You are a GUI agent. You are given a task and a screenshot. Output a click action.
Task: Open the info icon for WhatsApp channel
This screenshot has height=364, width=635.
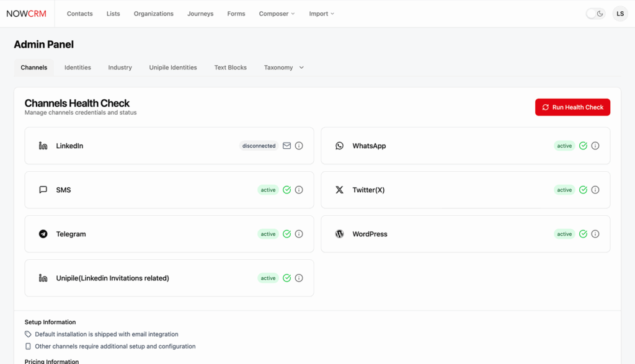click(595, 146)
